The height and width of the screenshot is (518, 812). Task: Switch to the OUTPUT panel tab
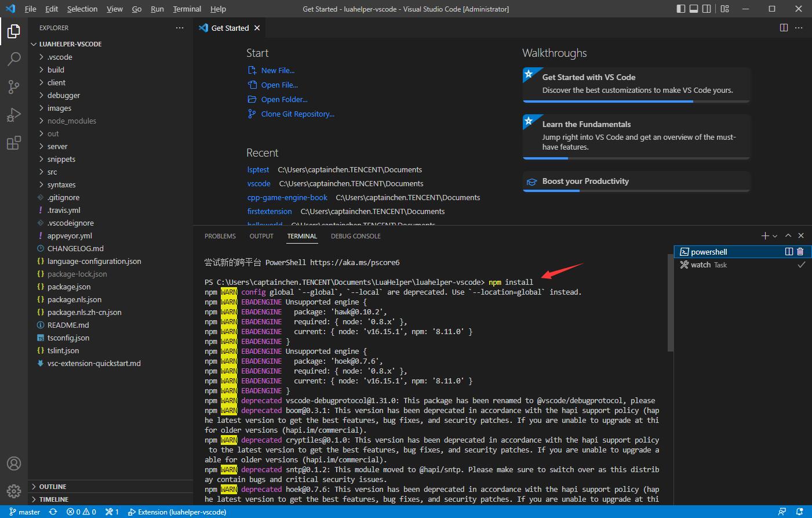point(261,236)
